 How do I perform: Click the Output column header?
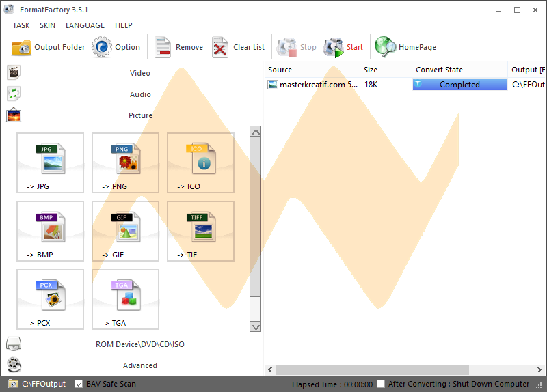pyautogui.click(x=527, y=70)
